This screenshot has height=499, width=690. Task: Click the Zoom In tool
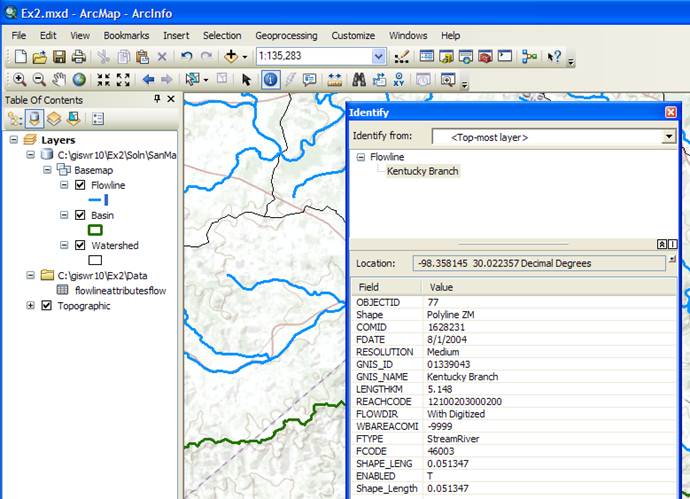click(x=20, y=79)
